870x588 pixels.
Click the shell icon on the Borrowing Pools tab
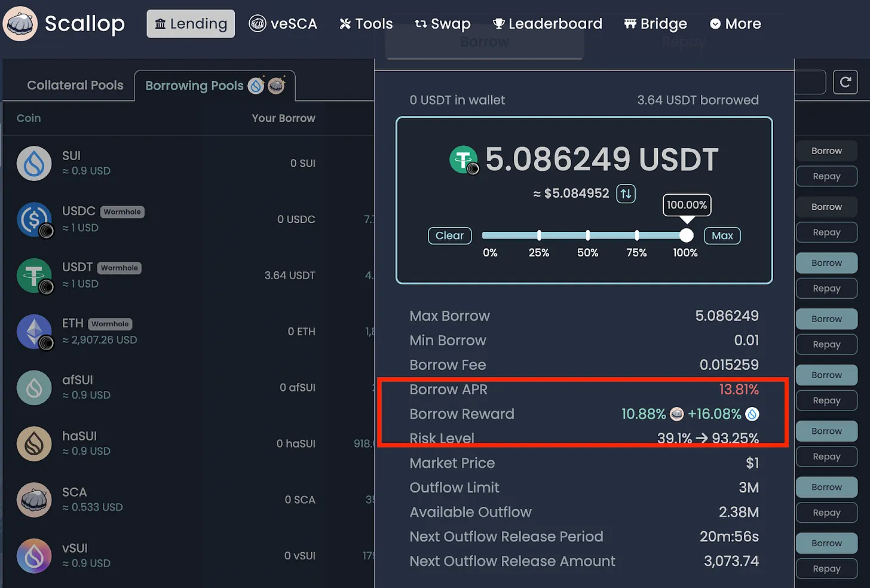pyautogui.click(x=276, y=85)
